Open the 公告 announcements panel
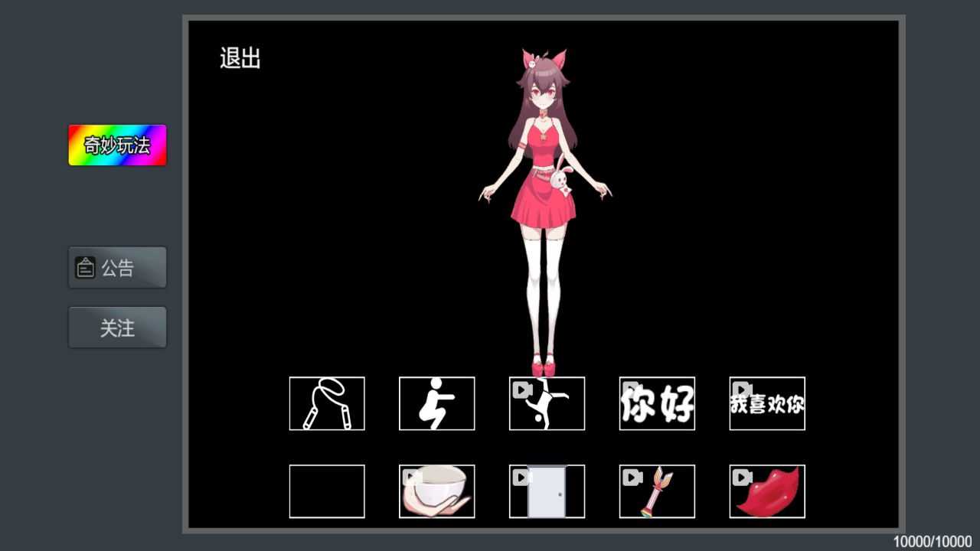Image resolution: width=980 pixels, height=551 pixels. coord(117,267)
